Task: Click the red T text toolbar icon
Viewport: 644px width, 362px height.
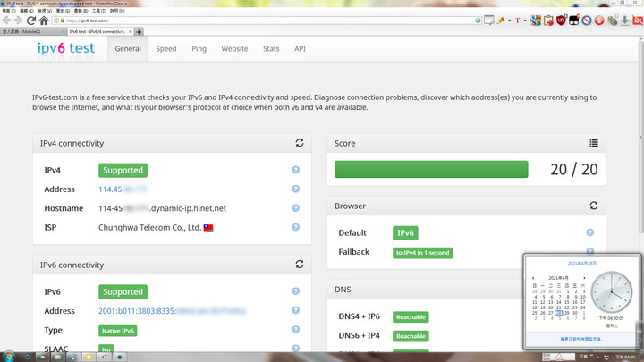Action: [x=518, y=20]
